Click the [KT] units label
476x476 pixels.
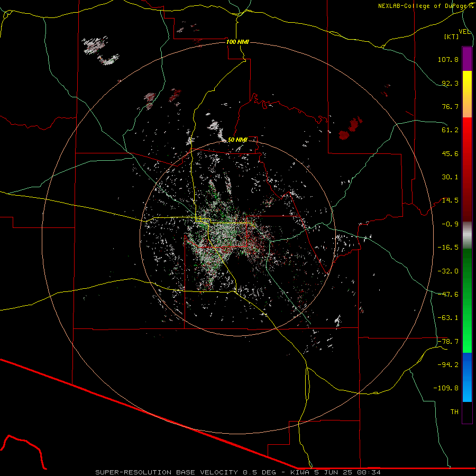[x=452, y=36]
